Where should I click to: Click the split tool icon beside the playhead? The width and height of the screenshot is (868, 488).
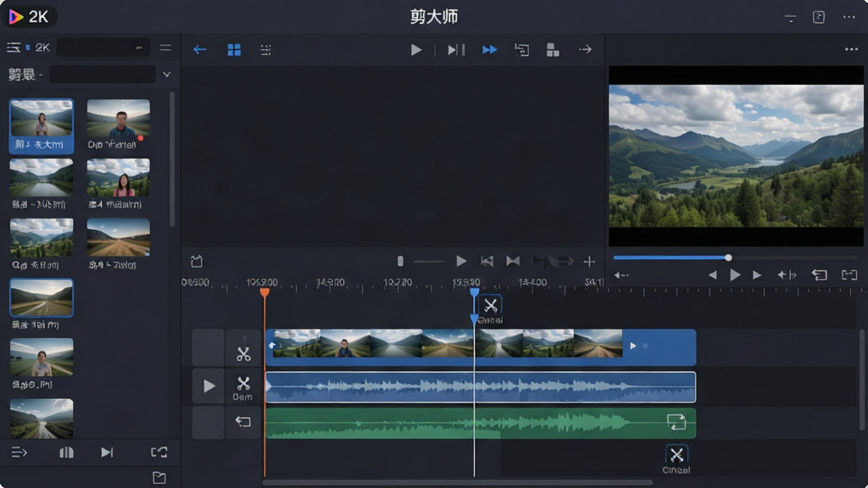click(x=491, y=306)
